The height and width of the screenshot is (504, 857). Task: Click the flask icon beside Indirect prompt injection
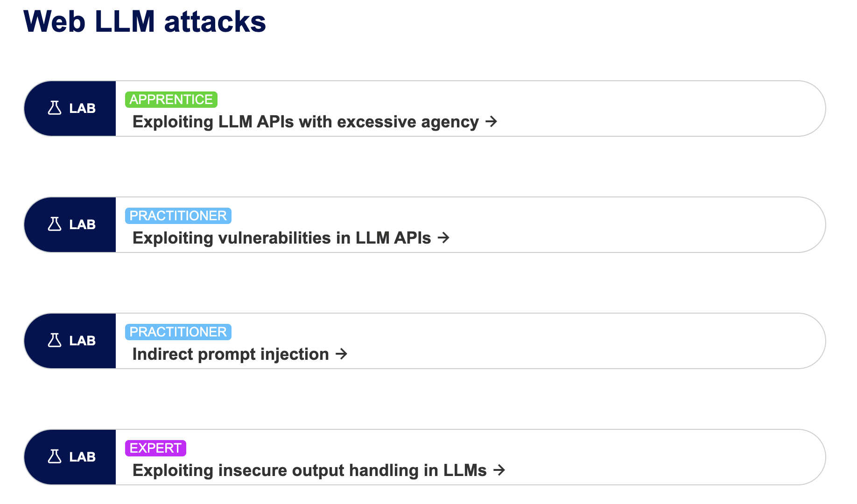pyautogui.click(x=55, y=341)
